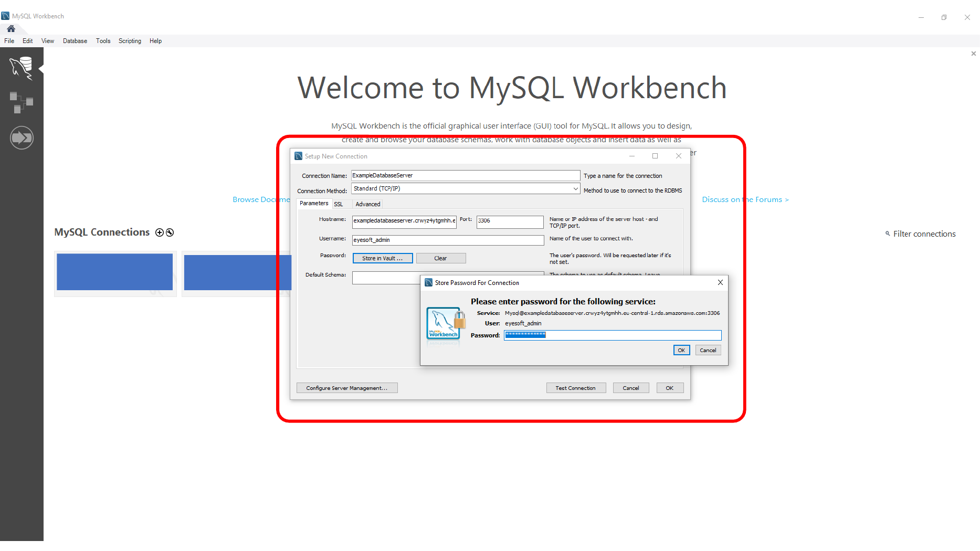Open the Migration wizard sidebar icon

[22, 138]
